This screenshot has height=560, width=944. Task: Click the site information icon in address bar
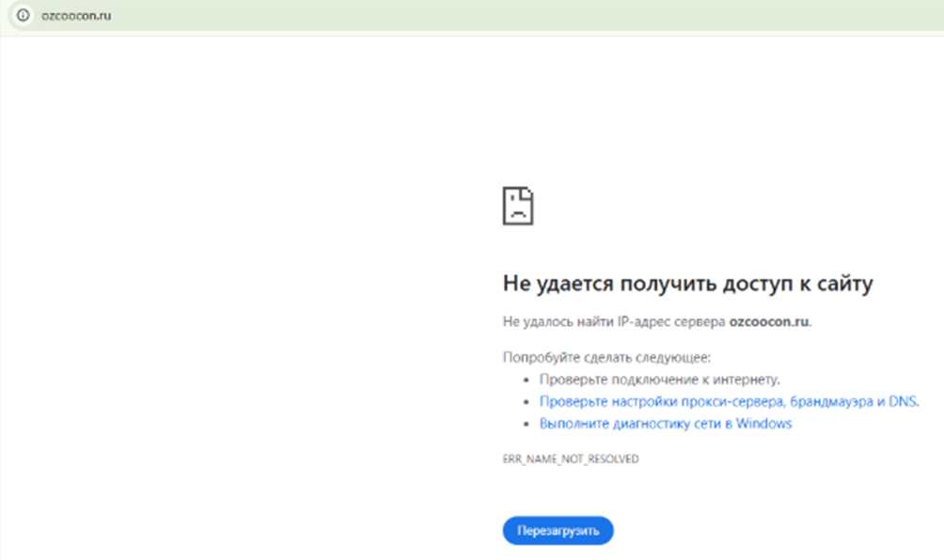23,16
